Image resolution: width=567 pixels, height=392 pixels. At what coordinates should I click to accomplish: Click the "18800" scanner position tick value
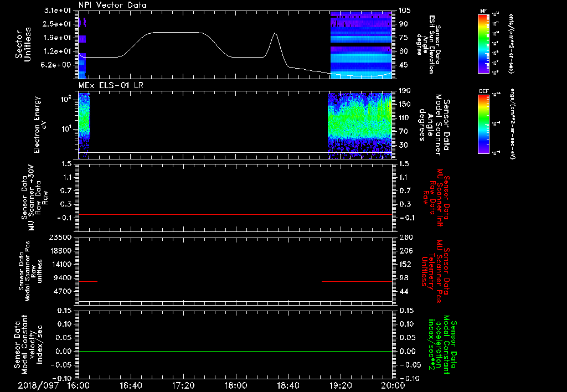60,251
